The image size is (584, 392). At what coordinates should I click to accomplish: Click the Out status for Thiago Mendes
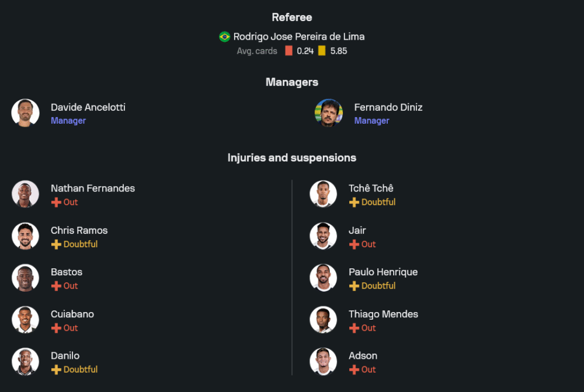(368, 328)
